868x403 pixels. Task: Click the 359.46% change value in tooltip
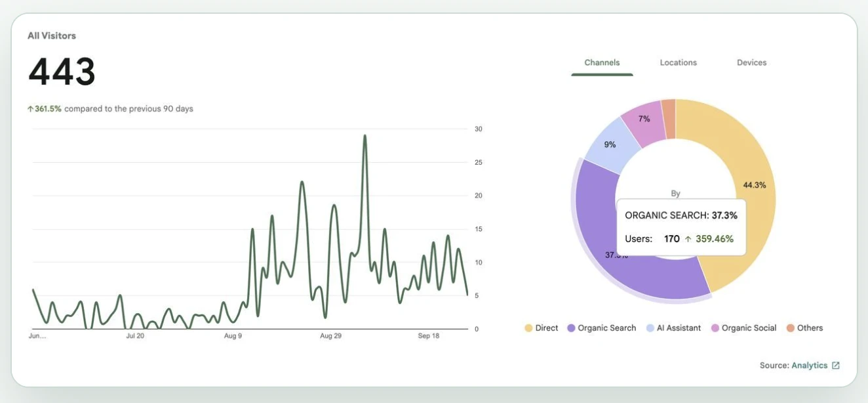click(714, 239)
